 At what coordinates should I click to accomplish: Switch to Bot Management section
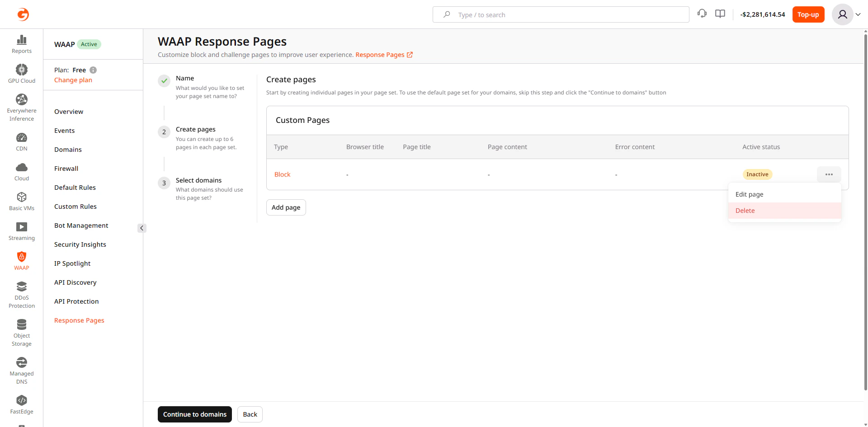81,225
